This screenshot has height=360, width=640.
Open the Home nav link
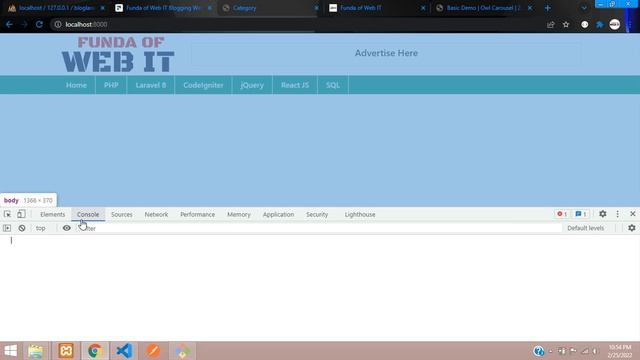[76, 85]
